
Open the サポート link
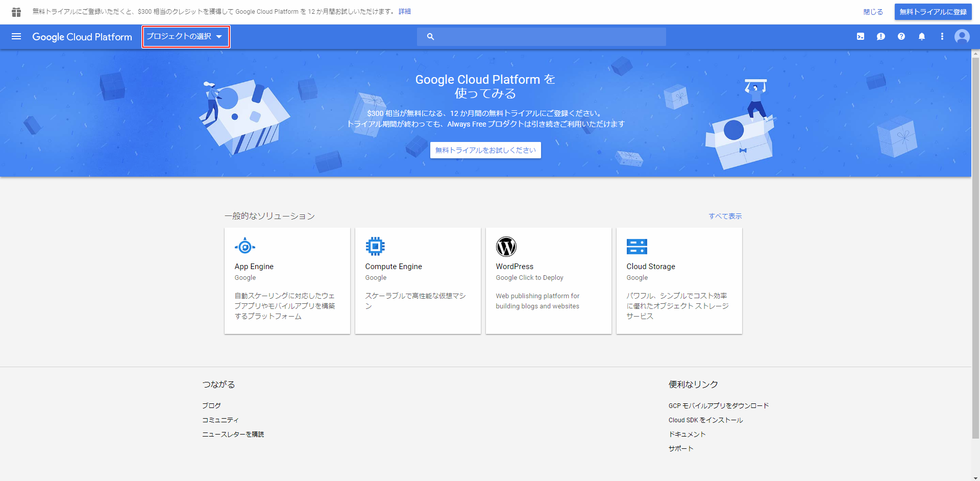click(681, 448)
